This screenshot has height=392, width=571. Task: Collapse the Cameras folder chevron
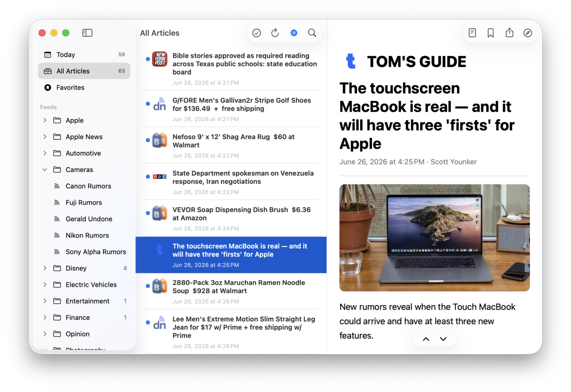tap(45, 170)
